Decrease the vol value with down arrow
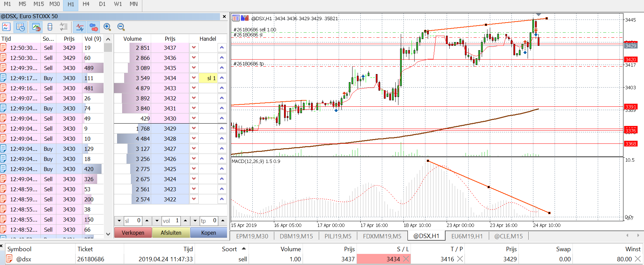Image resolution: width=644 pixels, height=265 pixels. (x=157, y=221)
